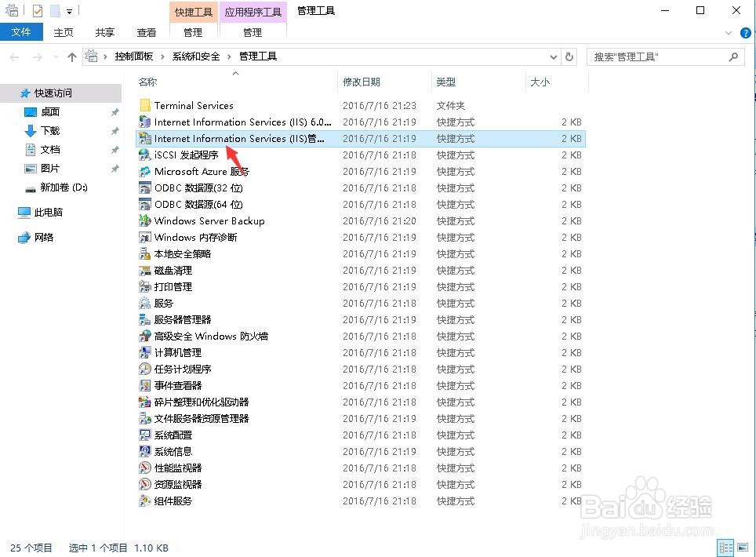This screenshot has height=557, width=756.
Task: Expand the quick access toolbar customize dropdown
Action: tap(70, 11)
